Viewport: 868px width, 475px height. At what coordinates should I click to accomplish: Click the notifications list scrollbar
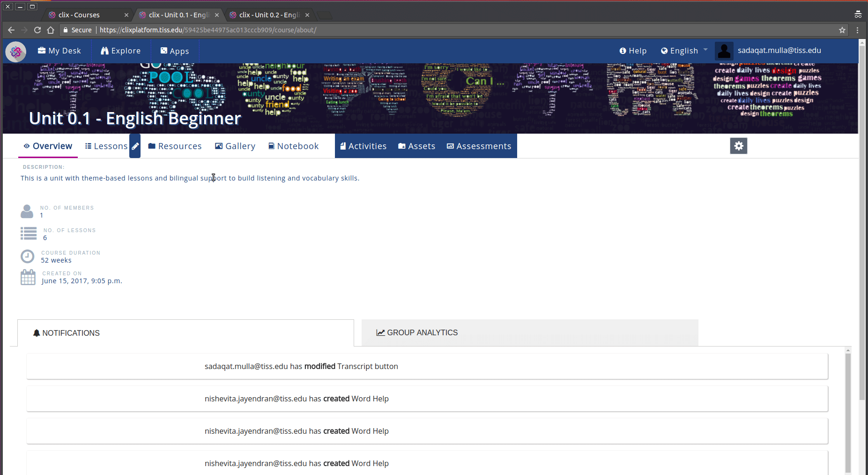pos(848,413)
